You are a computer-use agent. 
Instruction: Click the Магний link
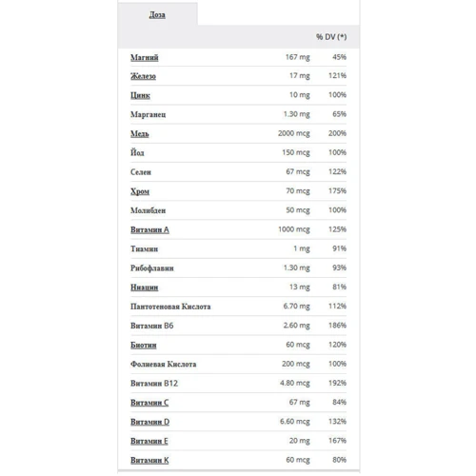tap(145, 57)
